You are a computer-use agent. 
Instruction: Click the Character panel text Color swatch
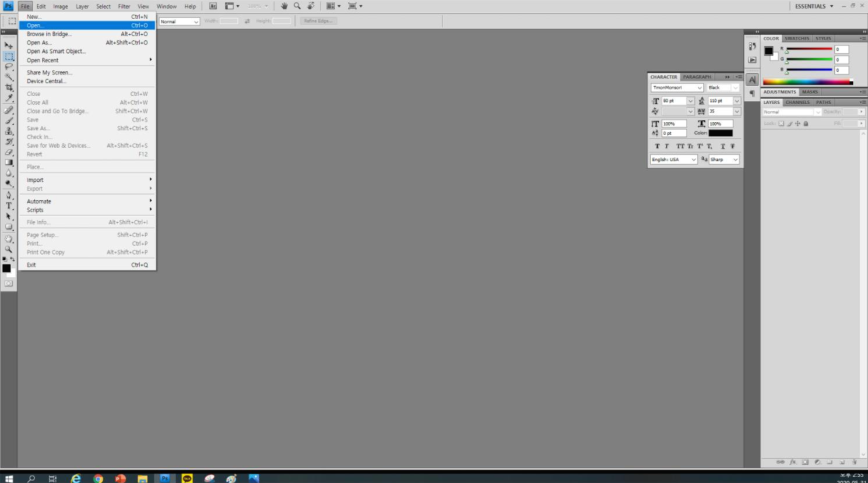[721, 133]
